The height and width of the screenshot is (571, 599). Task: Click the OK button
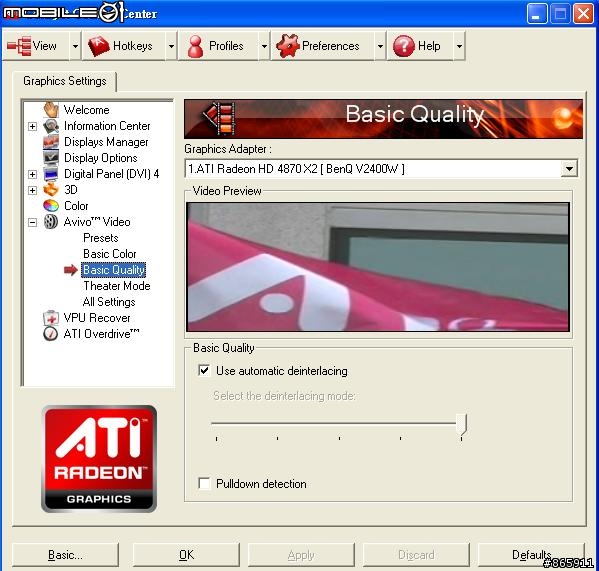(x=186, y=555)
